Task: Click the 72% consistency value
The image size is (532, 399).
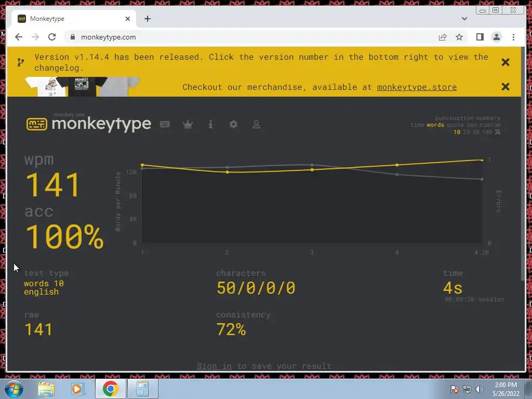Action: 231,329
